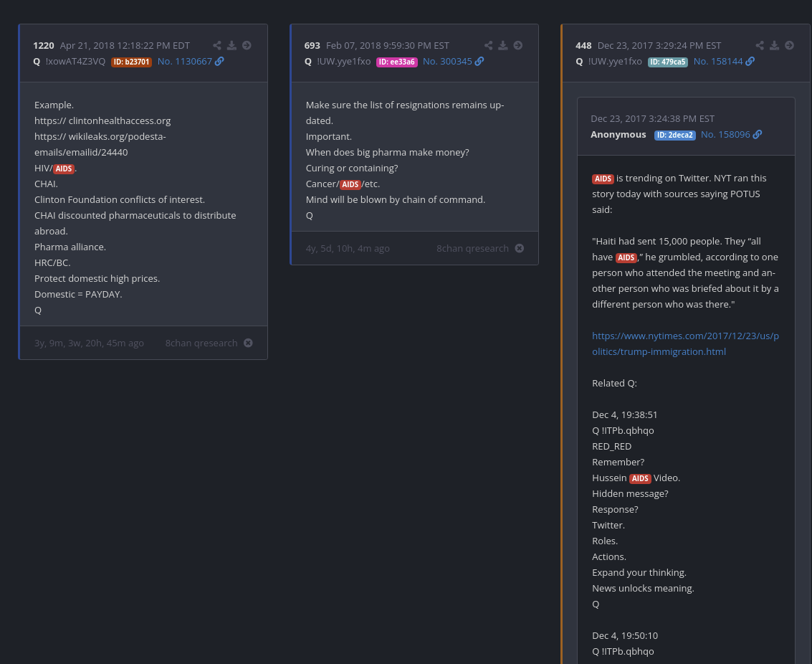This screenshot has height=664, width=812.
Task: Click '3y, 9m, 3w, 20h, 45m ago' relative time
Action: [x=89, y=343]
